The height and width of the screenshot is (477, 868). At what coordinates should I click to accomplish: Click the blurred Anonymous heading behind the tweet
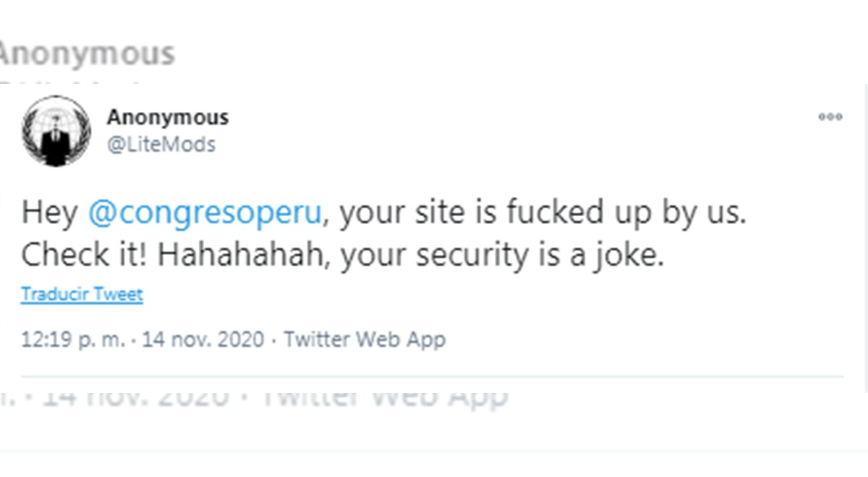[x=87, y=53]
